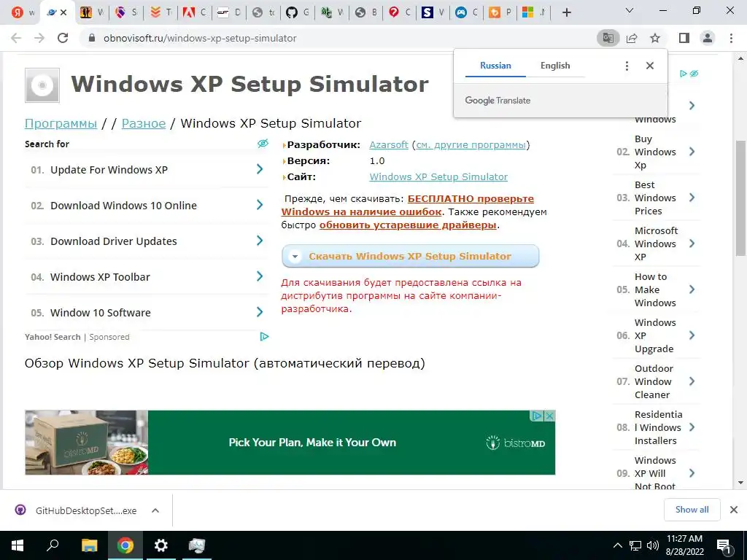Click AdChoices icon below Yahoo search ad
Viewport: 747px width, 560px height.
[264, 337]
